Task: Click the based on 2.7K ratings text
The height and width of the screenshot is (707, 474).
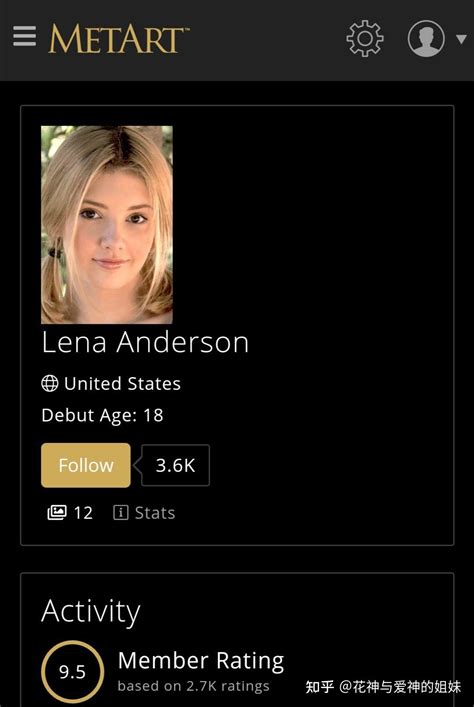Action: point(193,686)
